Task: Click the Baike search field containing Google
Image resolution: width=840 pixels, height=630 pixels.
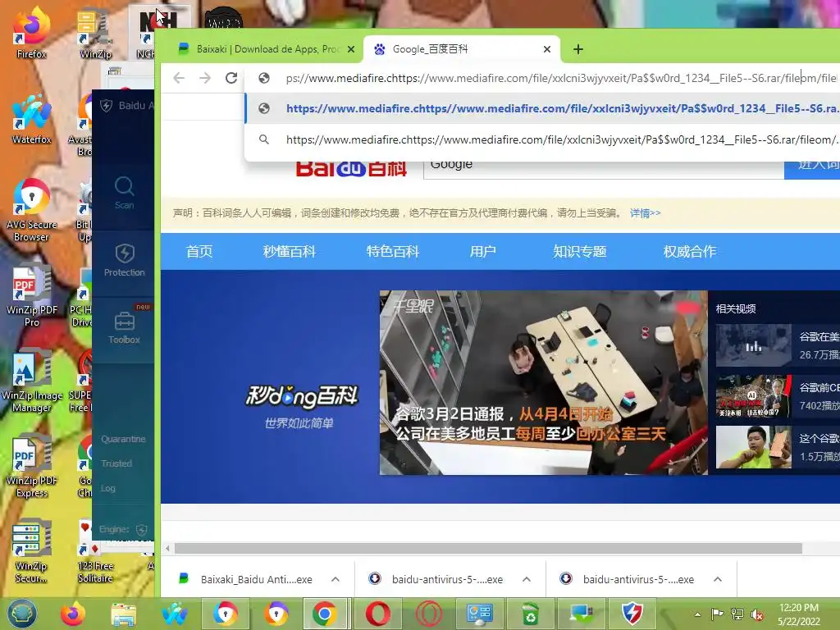Action: point(604,168)
